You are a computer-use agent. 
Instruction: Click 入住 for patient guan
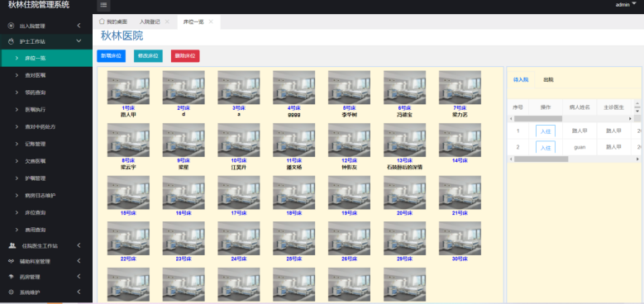pyautogui.click(x=546, y=147)
